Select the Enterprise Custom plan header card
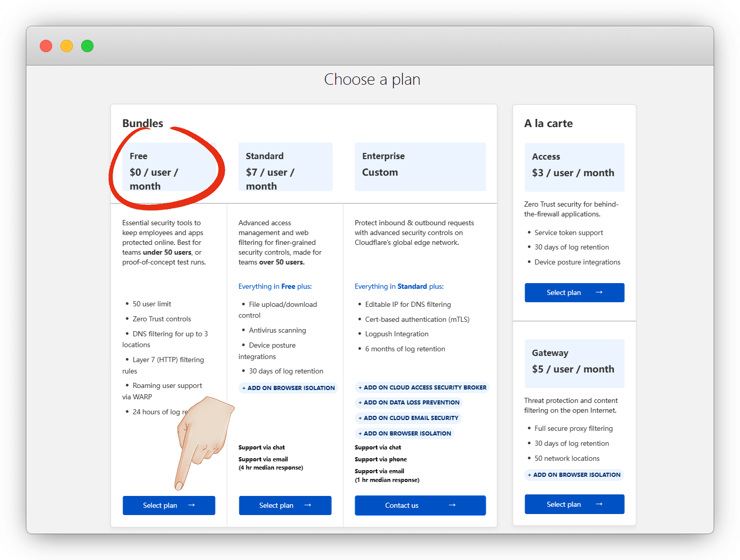 click(420, 167)
